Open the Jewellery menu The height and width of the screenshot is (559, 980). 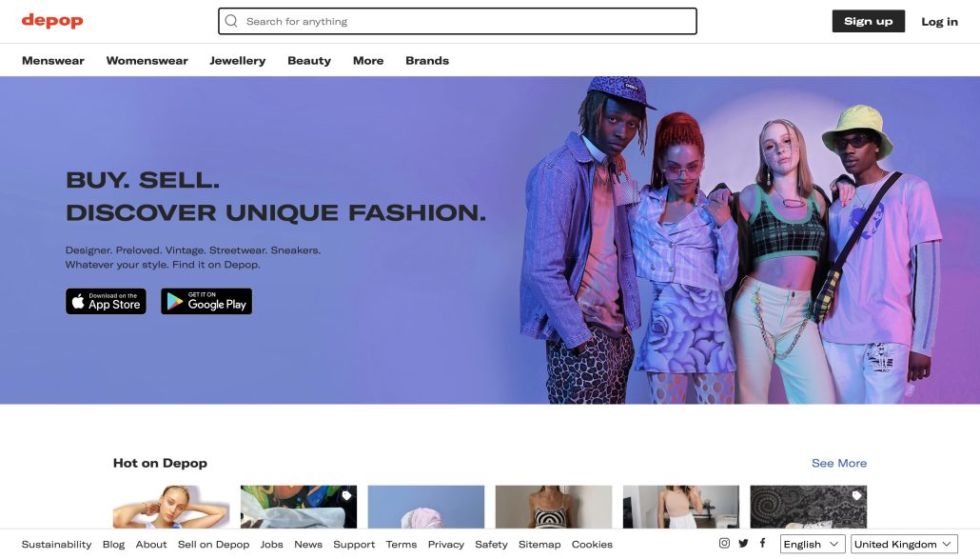(238, 61)
